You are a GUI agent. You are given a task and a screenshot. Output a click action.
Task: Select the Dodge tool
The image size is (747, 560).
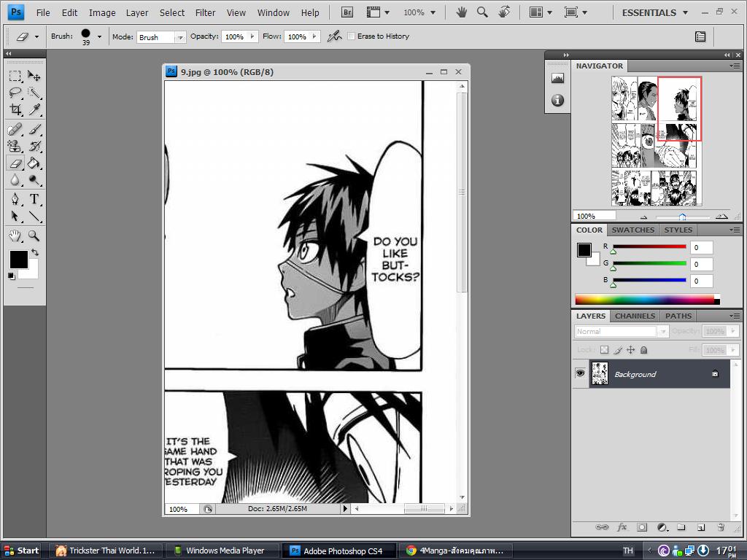click(34, 180)
